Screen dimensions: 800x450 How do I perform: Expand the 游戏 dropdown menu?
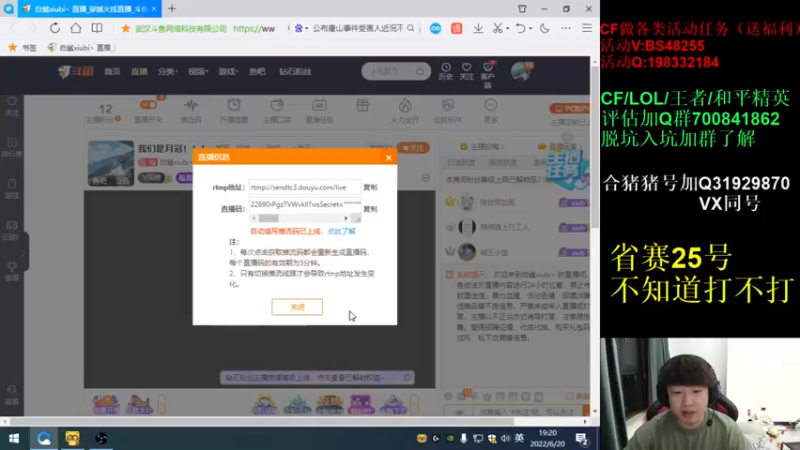(x=228, y=71)
